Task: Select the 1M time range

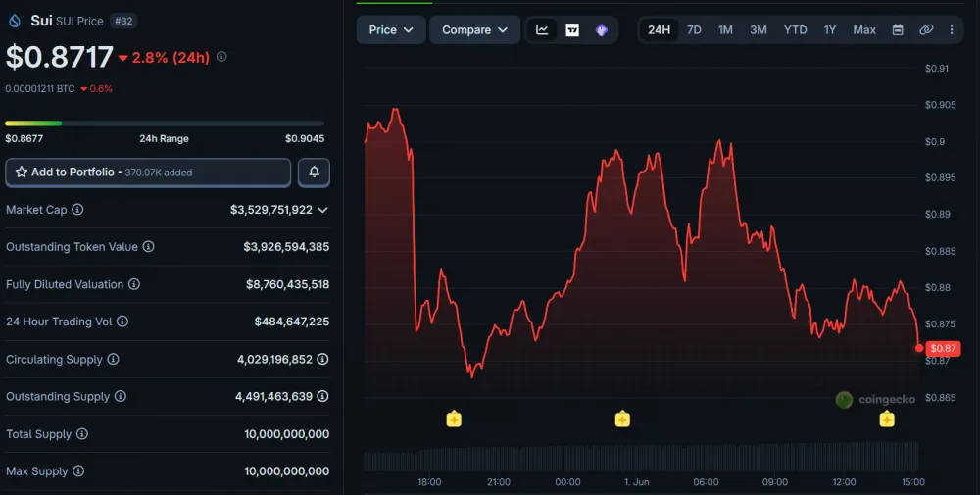Action: pyautogui.click(x=725, y=30)
